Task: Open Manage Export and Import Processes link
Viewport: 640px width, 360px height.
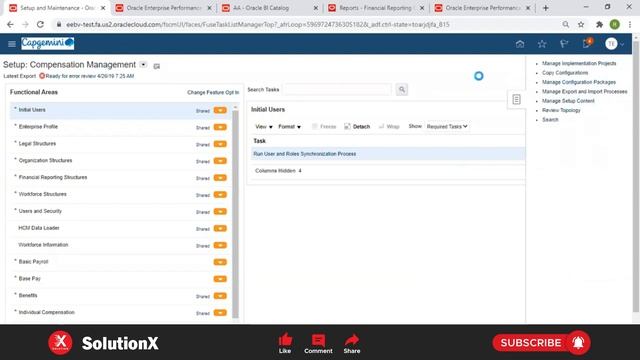Action: [x=584, y=91]
